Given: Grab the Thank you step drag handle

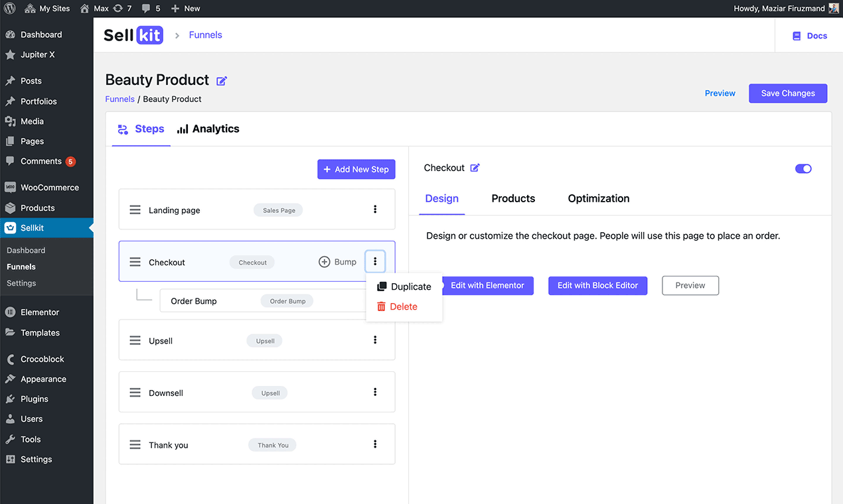Looking at the screenshot, I should tap(135, 446).
